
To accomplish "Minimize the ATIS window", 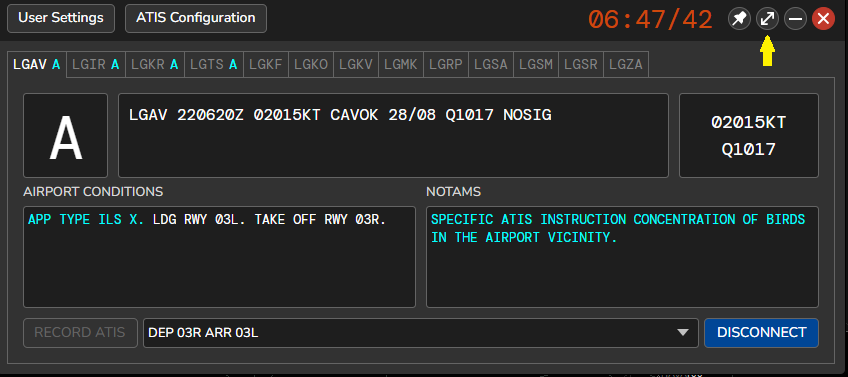I will pyautogui.click(x=795, y=19).
